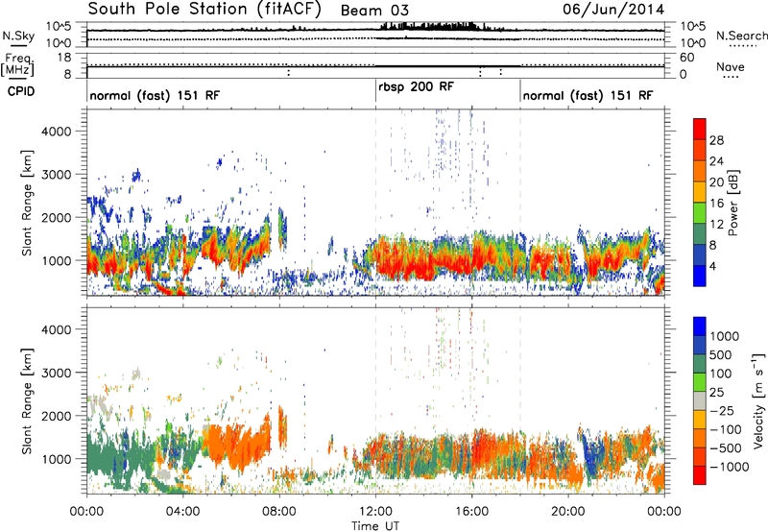Click the gray -25 to 25 Velocity band
This screenshot has height=532, width=768.
[700, 400]
